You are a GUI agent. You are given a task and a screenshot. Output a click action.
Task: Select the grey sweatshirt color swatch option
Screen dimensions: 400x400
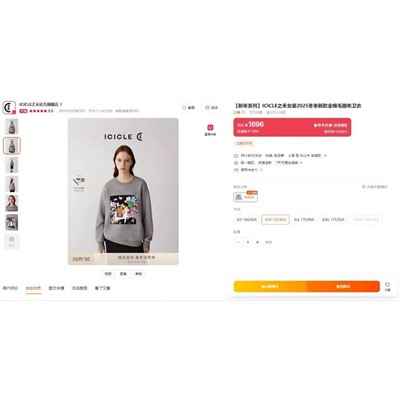pyautogui.click(x=245, y=197)
